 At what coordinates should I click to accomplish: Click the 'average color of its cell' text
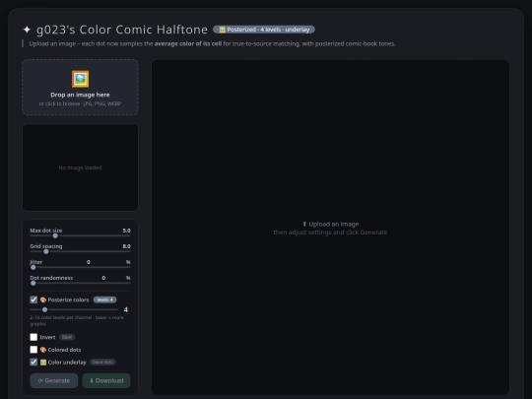pyautogui.click(x=188, y=43)
